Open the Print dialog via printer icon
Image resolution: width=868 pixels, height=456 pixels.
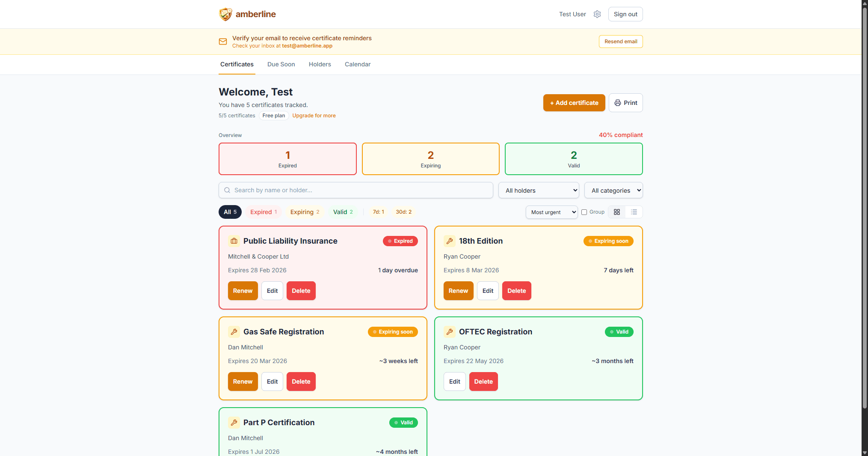coord(617,103)
